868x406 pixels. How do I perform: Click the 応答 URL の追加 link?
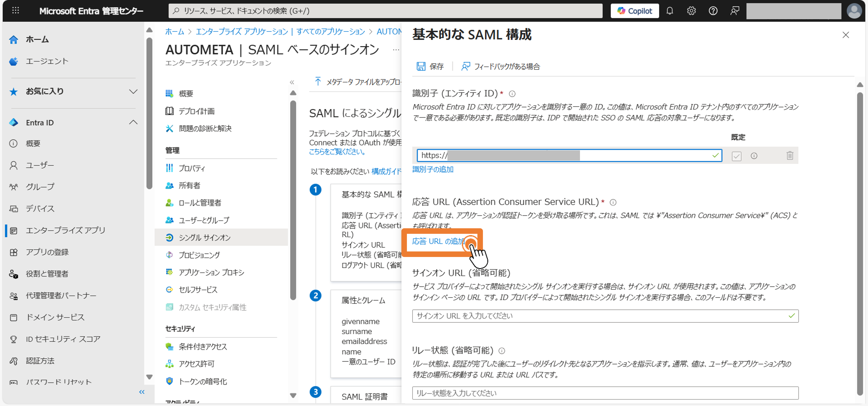tap(438, 241)
